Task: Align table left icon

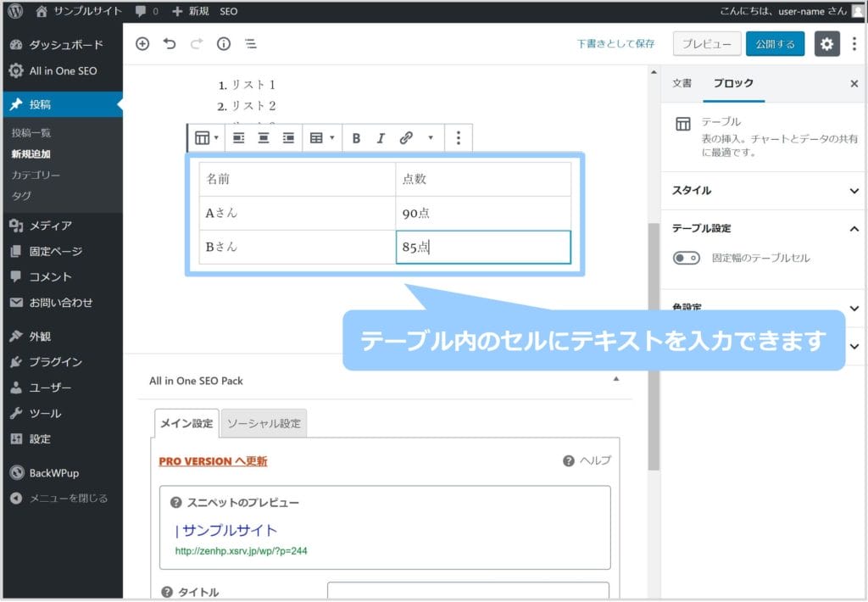Action: click(238, 138)
